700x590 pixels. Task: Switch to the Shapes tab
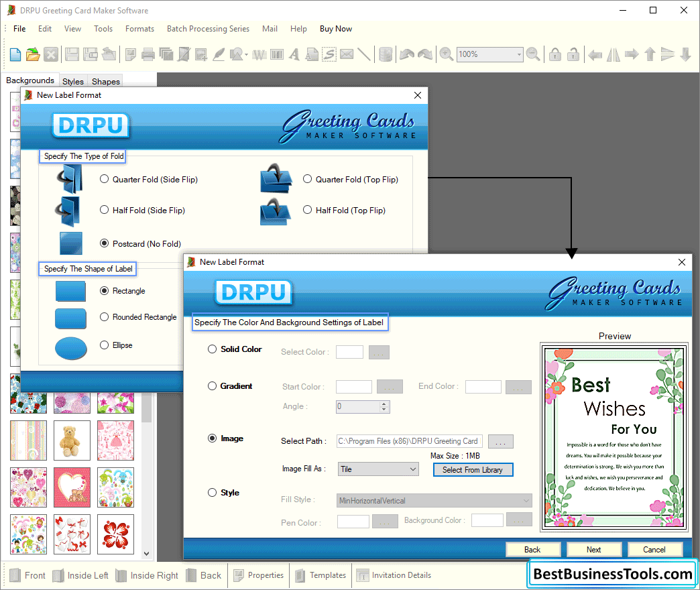106,81
